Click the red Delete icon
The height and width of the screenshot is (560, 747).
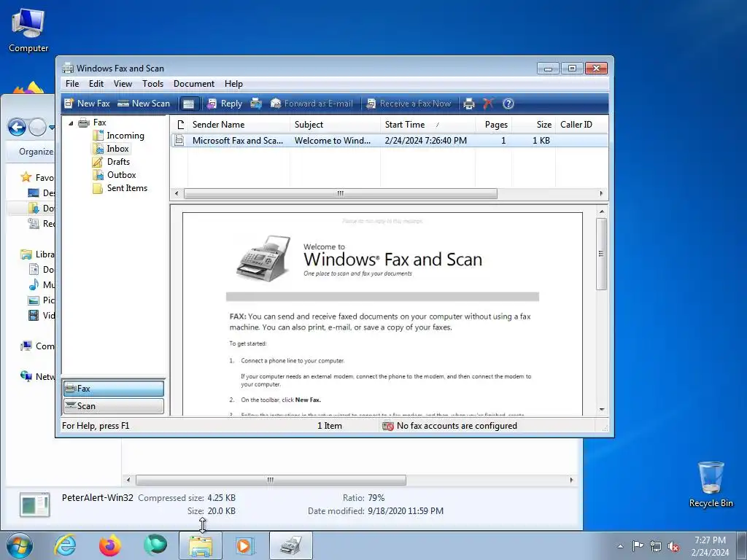(488, 104)
